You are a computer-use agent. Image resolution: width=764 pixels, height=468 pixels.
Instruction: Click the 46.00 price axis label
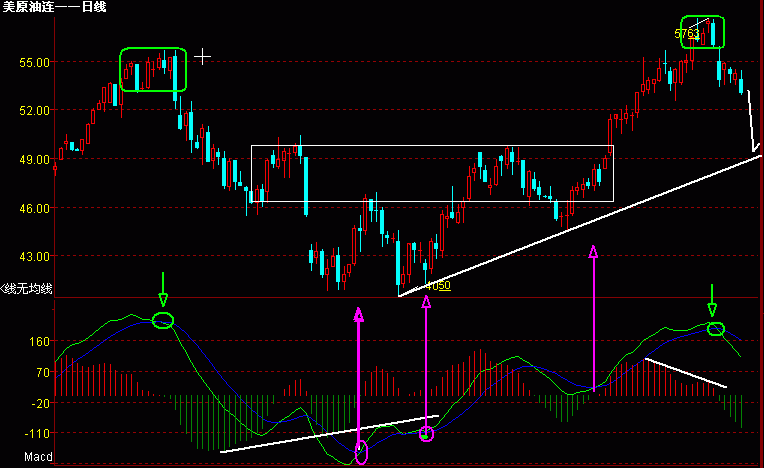pyautogui.click(x=34, y=208)
